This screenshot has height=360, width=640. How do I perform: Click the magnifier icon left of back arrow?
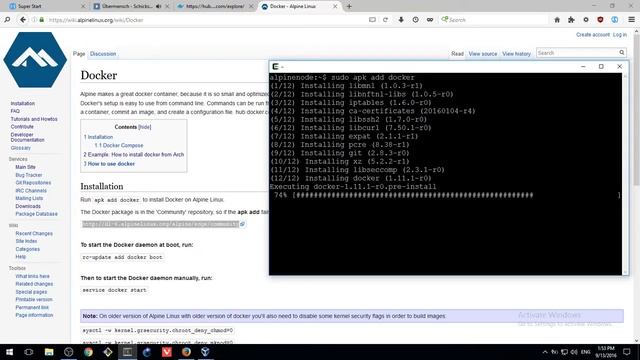7,20
